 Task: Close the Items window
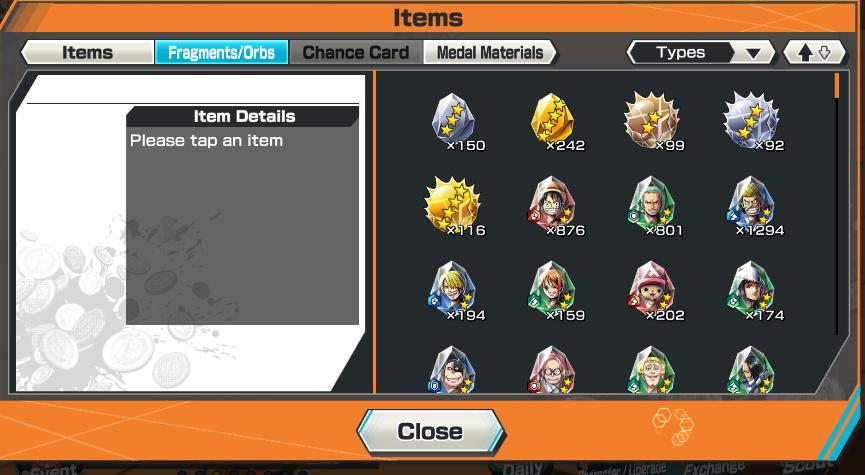point(430,431)
